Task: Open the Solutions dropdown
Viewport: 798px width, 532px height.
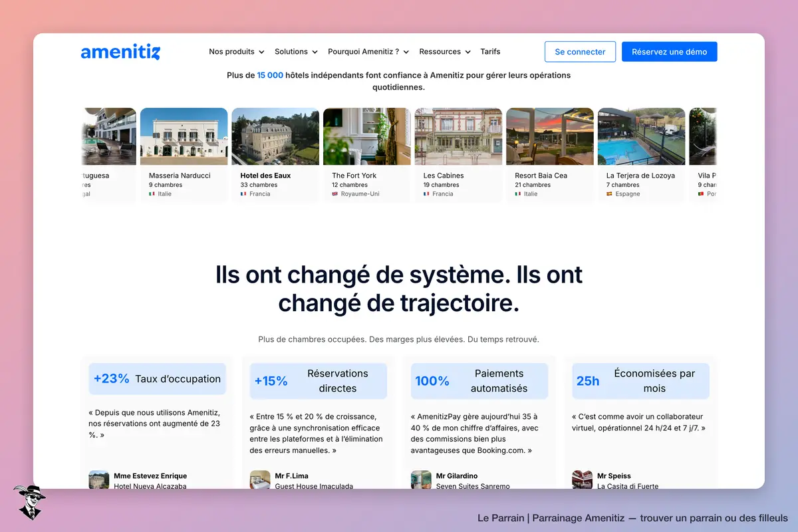Action: 296,52
